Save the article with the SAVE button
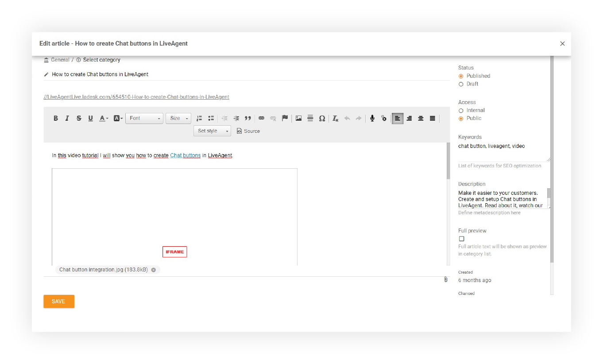The height and width of the screenshot is (364, 603). coord(59,301)
